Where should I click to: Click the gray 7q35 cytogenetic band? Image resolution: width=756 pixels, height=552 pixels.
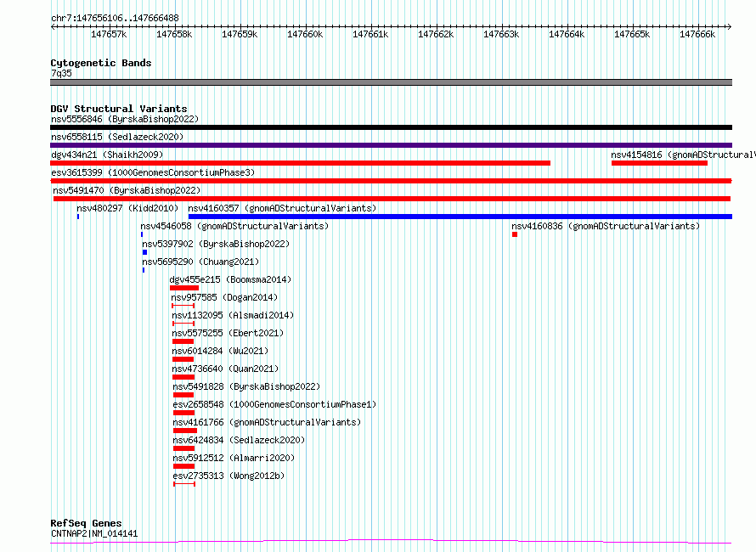coord(391,82)
